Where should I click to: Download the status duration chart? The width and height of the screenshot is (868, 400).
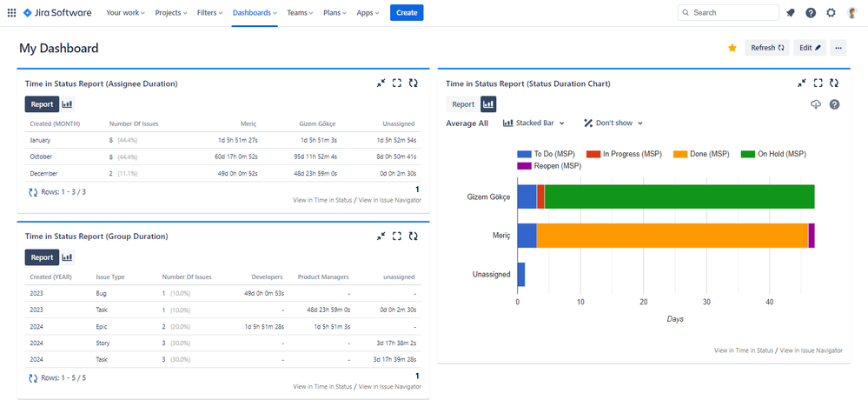click(x=814, y=104)
